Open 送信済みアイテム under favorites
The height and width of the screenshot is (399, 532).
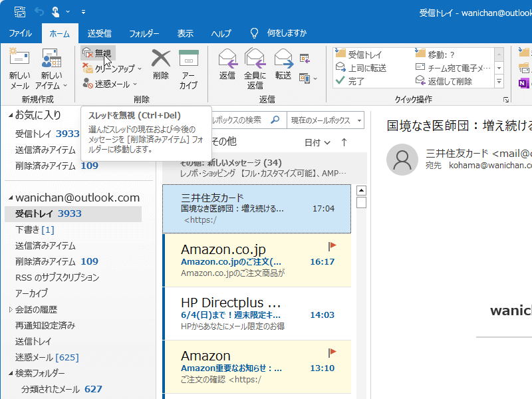point(45,150)
